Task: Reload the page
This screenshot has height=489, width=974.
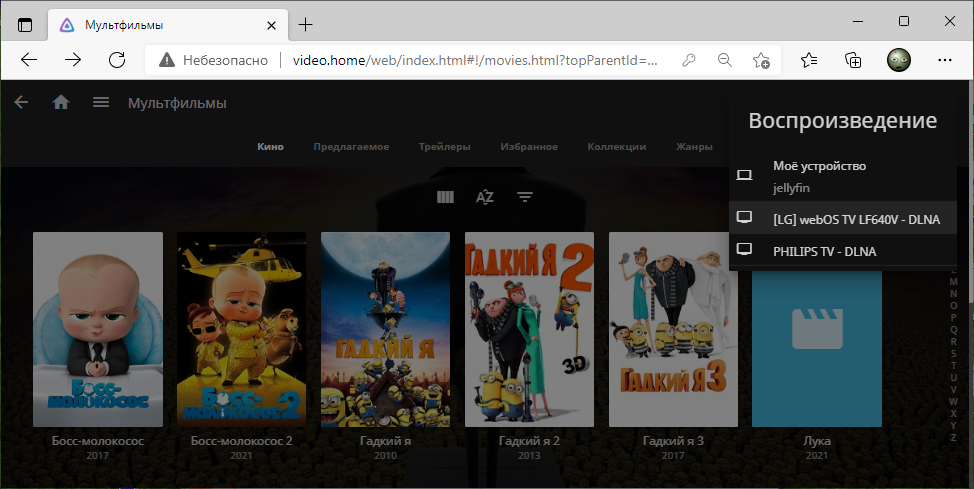Action: pyautogui.click(x=117, y=60)
